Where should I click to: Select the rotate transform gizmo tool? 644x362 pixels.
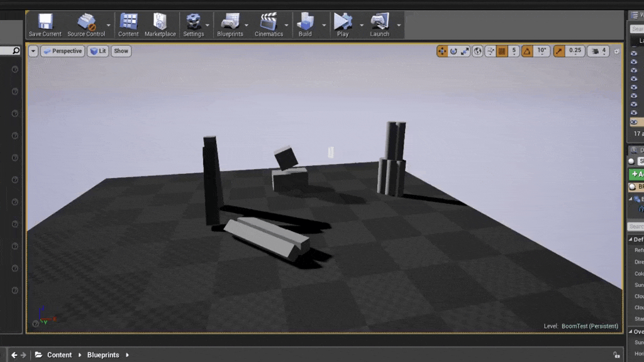coord(453,51)
